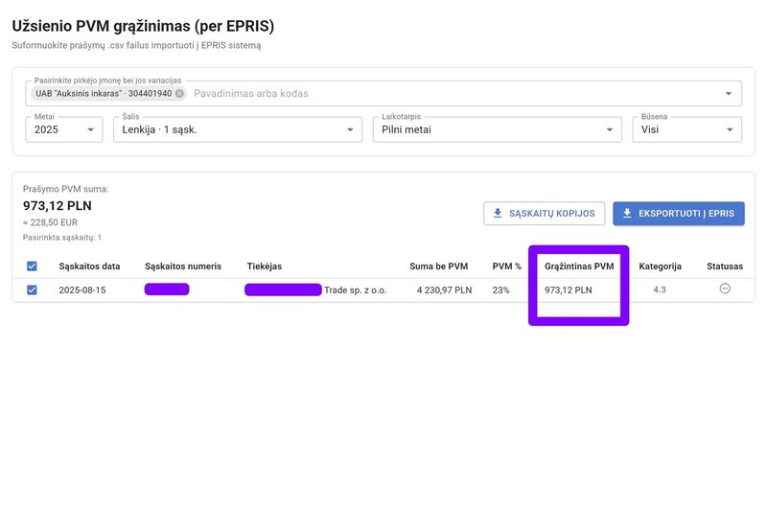This screenshot has width=767, height=532.
Task: Open the Metai year dropdown
Action: [x=64, y=129]
